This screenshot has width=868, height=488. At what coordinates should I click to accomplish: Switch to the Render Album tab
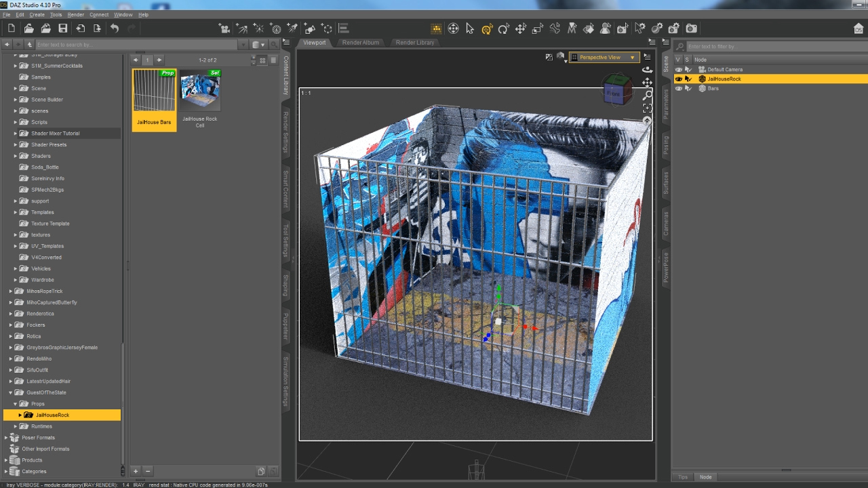coord(361,43)
